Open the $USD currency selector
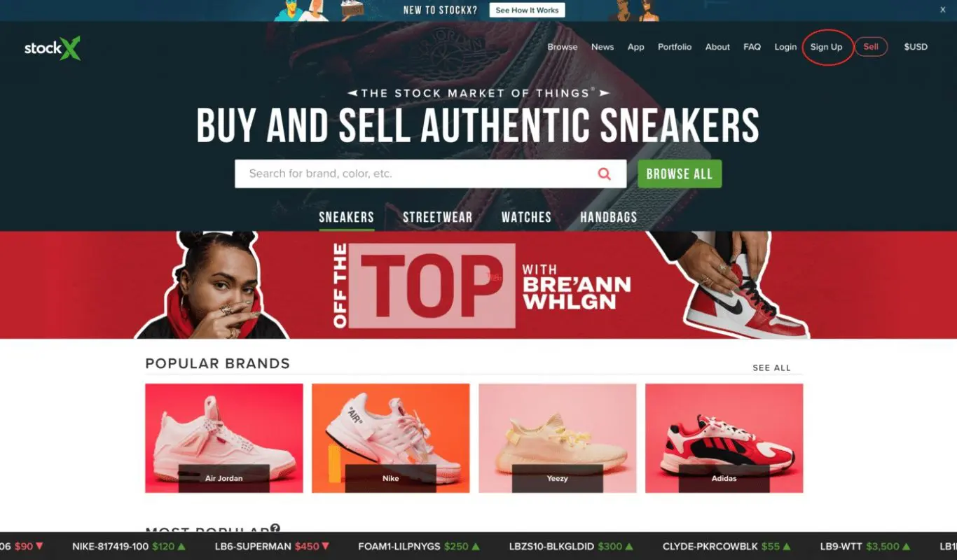957x560 pixels. [916, 47]
